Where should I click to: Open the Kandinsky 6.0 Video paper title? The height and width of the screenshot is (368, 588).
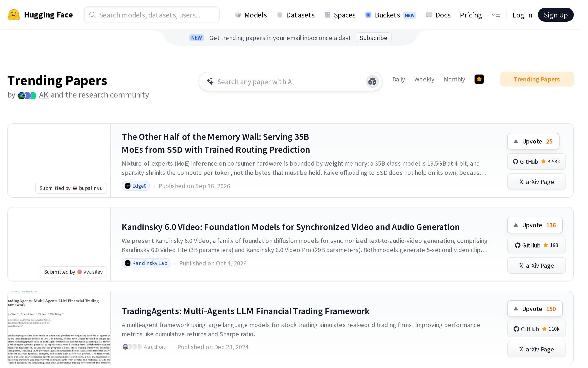point(291,227)
